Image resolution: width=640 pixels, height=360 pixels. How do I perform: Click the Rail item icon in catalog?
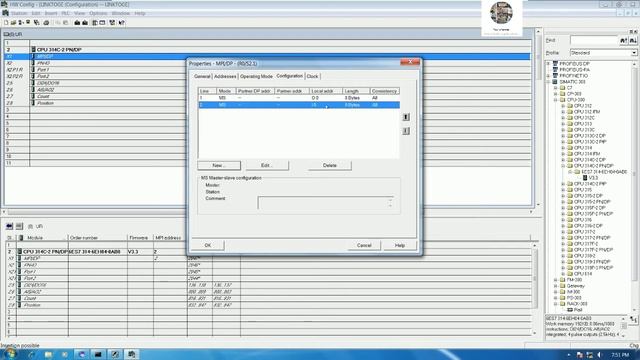[570, 310]
